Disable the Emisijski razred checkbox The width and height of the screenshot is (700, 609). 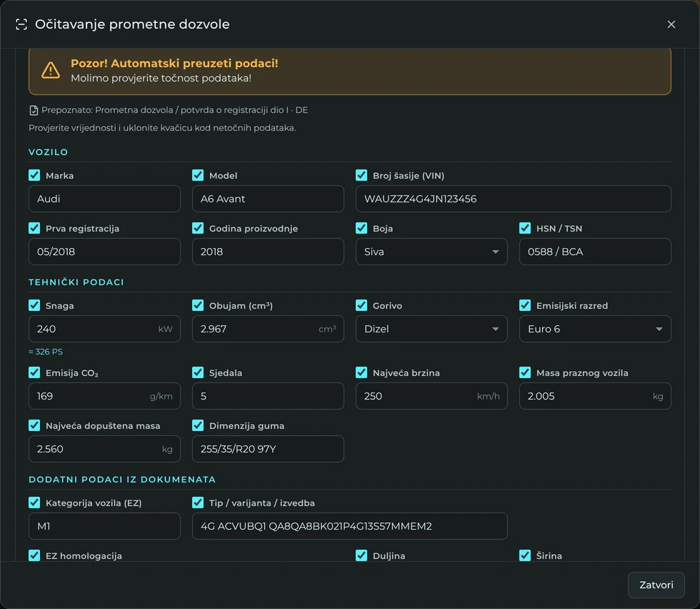pos(525,305)
